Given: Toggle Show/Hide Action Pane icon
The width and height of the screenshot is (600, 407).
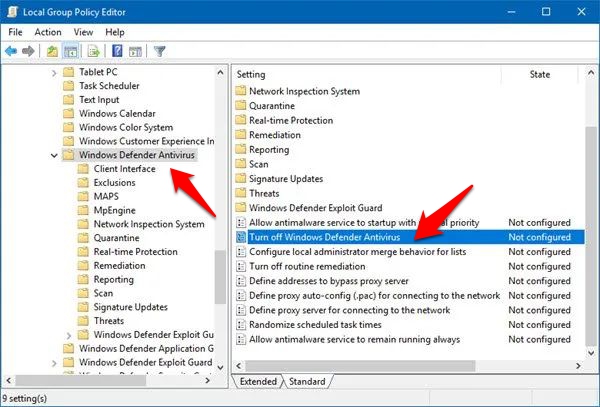Looking at the screenshot, I should pos(135,51).
